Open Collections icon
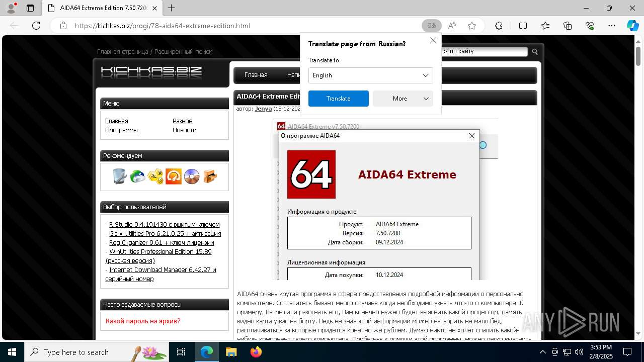 (568, 26)
